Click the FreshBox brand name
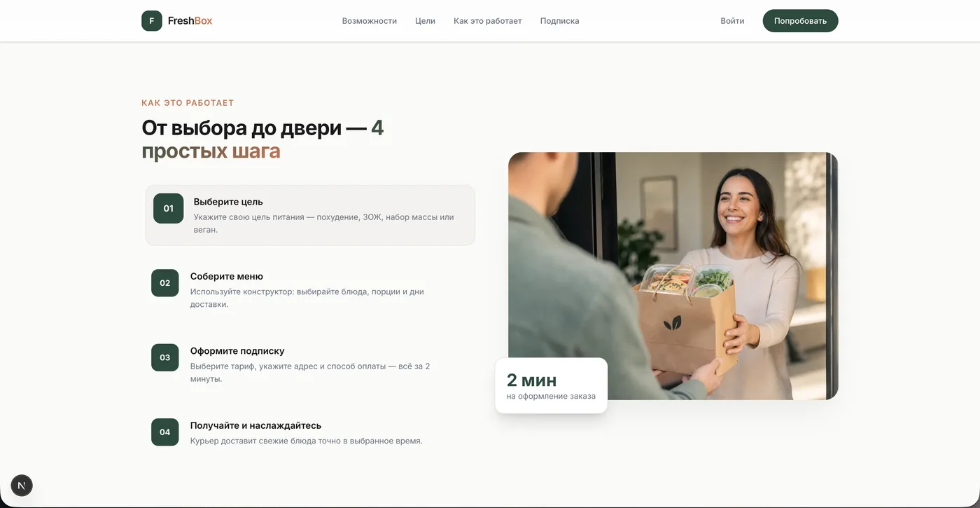This screenshot has height=508, width=980. click(190, 21)
